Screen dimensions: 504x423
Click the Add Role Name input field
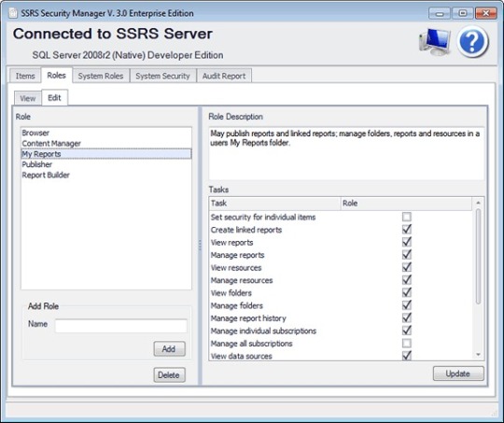tap(120, 326)
